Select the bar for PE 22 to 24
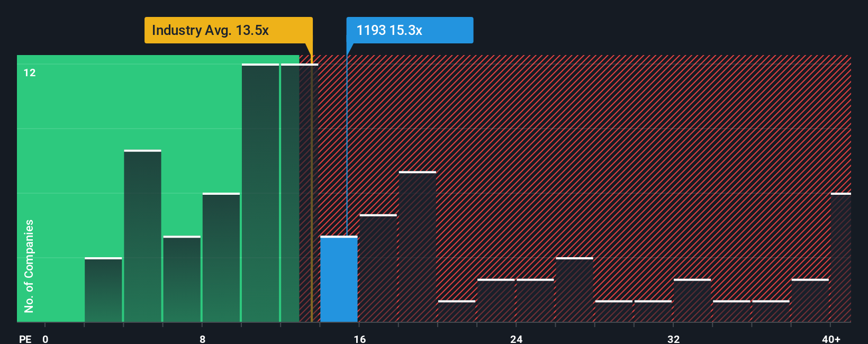This screenshot has height=344, width=868. click(x=496, y=300)
